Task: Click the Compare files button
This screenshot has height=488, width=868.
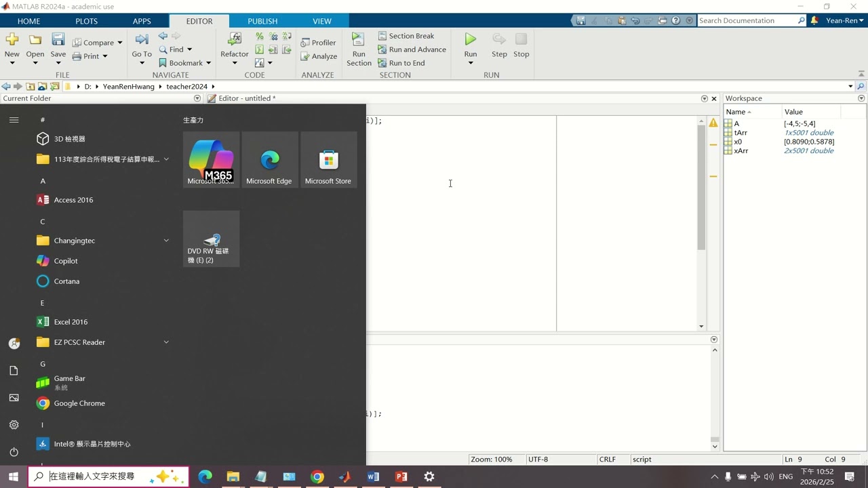Action: tap(97, 42)
